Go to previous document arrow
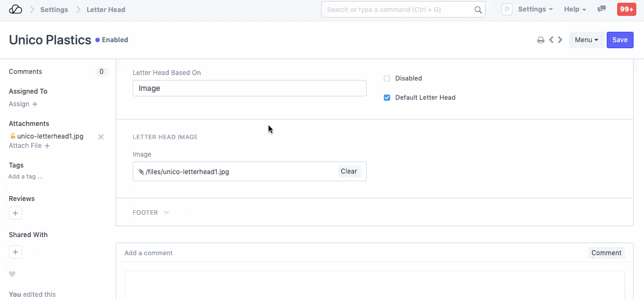The image size is (644, 299). (551, 40)
